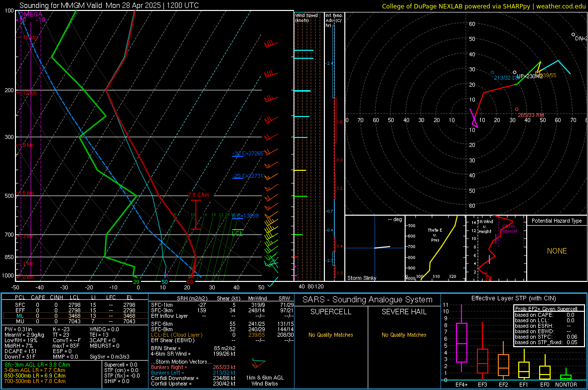The height and width of the screenshot is (390, 588).
Task: Click the 'CAPE' column header
Action: pos(38,297)
